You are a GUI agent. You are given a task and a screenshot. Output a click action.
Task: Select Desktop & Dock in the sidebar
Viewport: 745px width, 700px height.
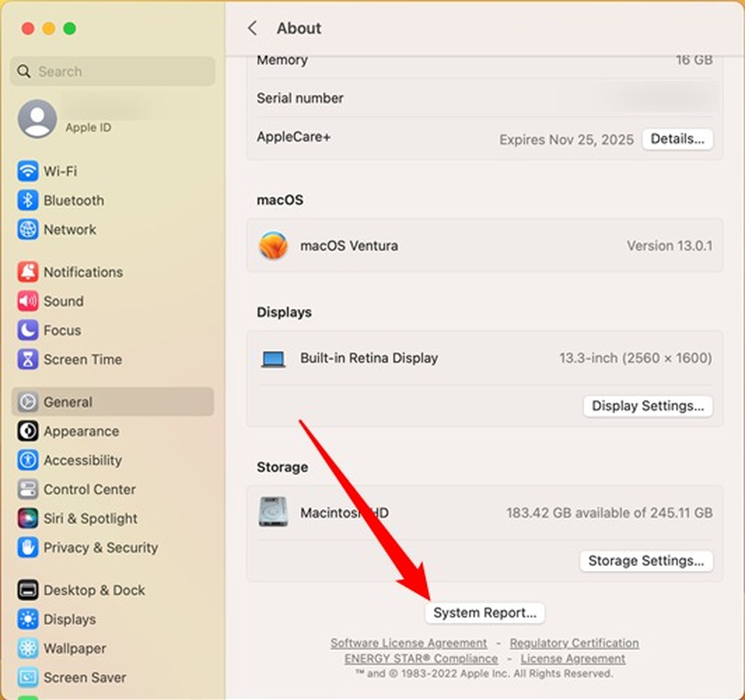94,590
